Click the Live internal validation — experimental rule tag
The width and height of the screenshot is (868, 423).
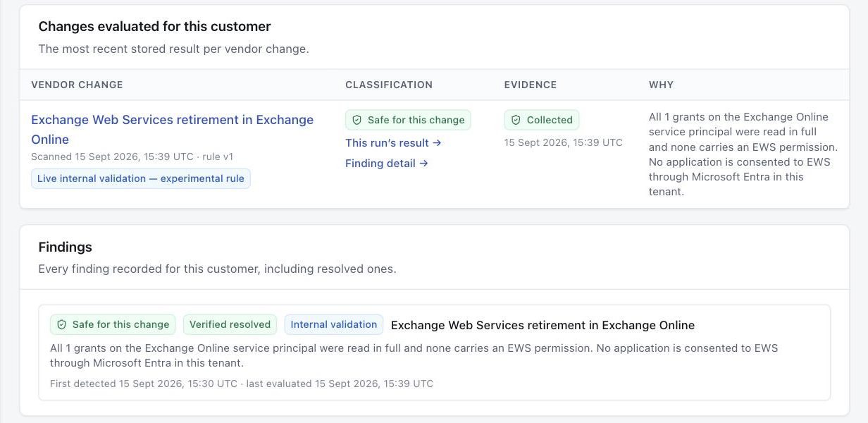coord(140,178)
